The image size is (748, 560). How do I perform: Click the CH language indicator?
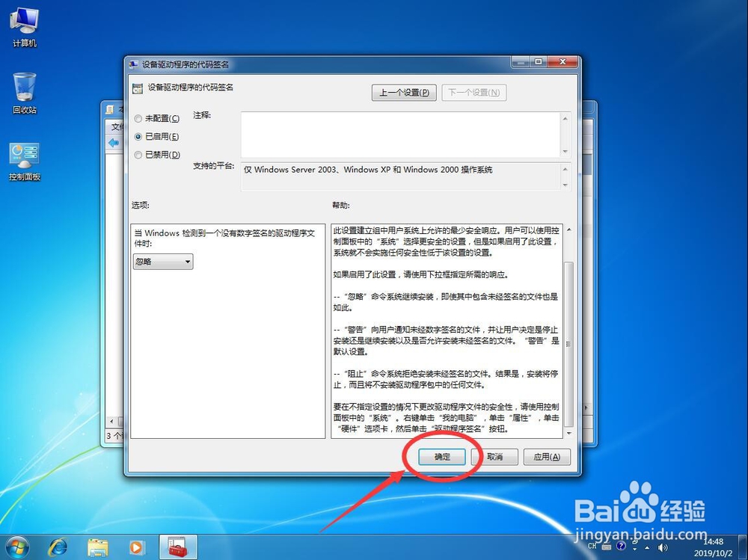[x=592, y=546]
